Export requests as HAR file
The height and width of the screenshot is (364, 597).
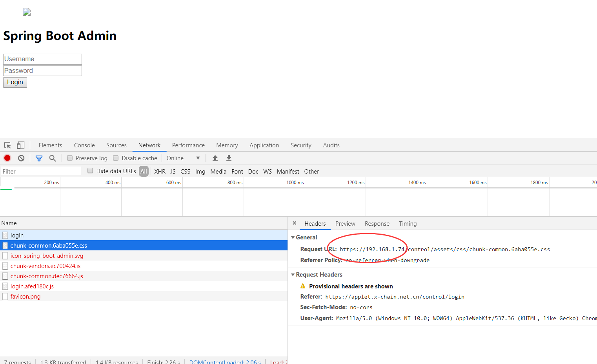coord(229,158)
